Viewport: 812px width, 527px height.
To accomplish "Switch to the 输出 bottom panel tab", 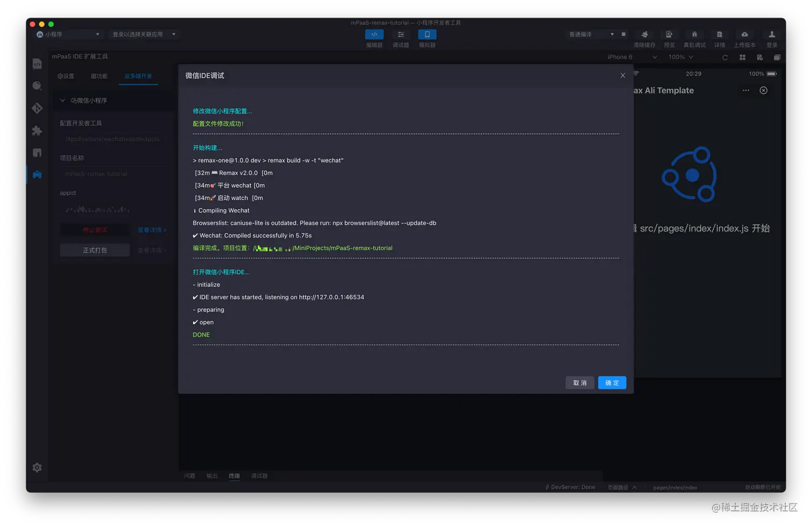I will tap(212, 475).
